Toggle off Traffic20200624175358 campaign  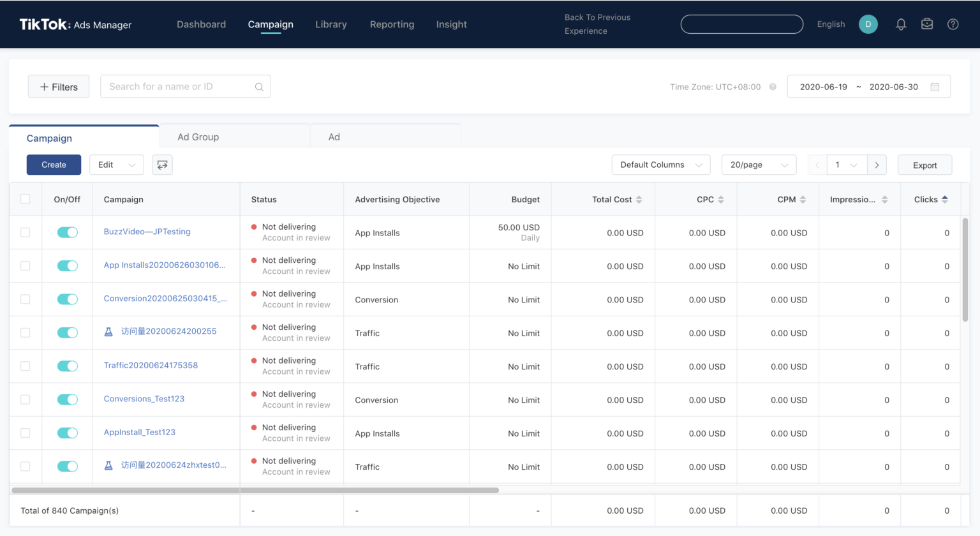click(x=67, y=366)
